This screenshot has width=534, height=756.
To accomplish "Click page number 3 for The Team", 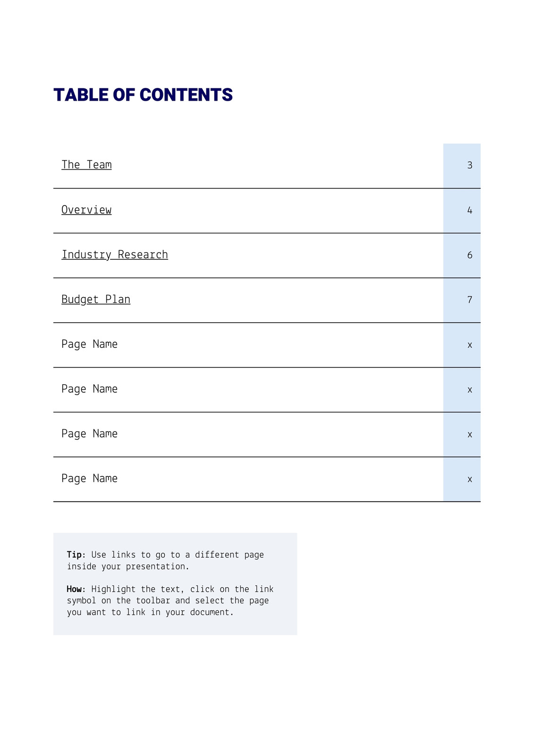I will [470, 165].
